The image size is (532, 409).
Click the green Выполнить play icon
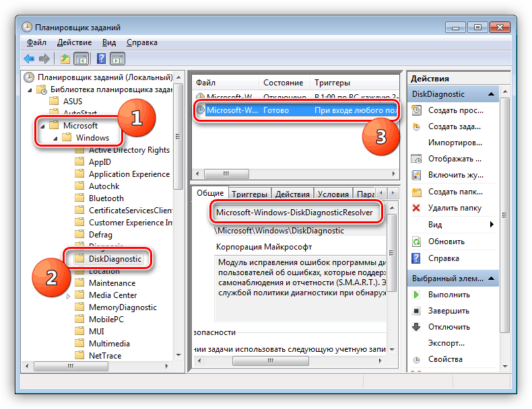[x=416, y=295]
